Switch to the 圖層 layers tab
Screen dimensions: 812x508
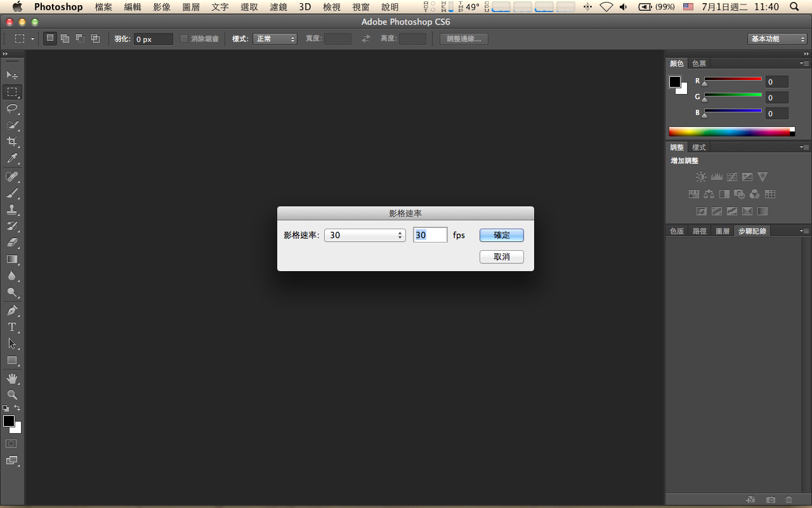click(x=723, y=231)
